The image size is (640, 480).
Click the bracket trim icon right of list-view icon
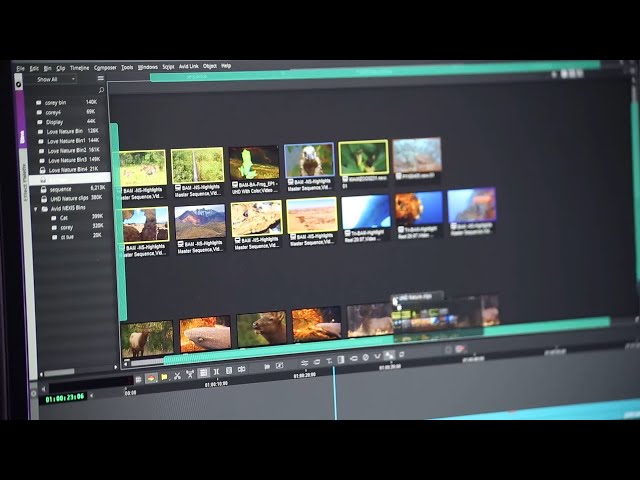216,371
